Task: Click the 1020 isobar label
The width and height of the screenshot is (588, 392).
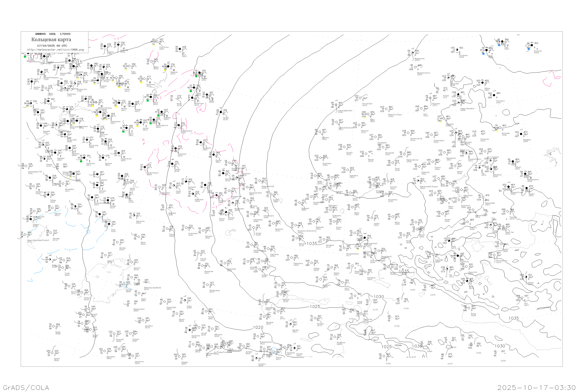Action: click(x=258, y=328)
